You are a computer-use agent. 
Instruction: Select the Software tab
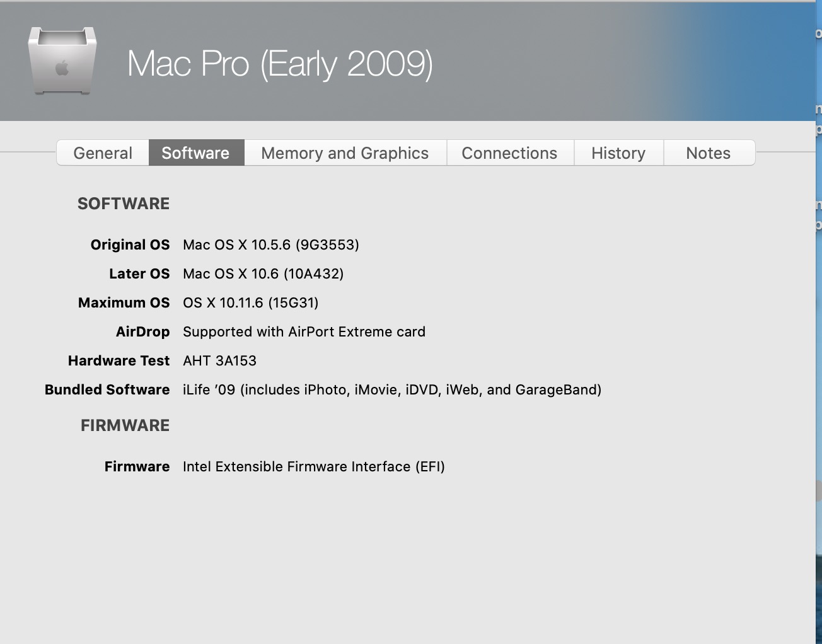pyautogui.click(x=195, y=153)
